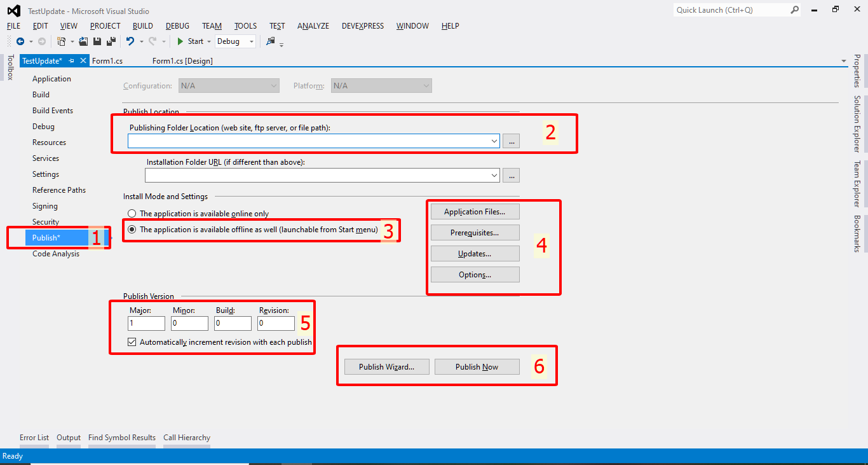Open the Start button dropdown arrow

(x=209, y=41)
